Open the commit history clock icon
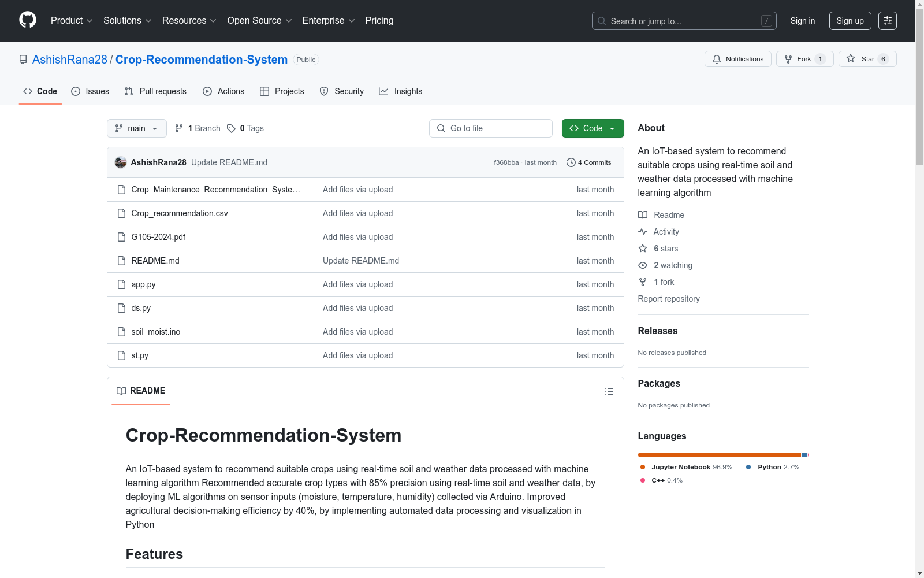The height and width of the screenshot is (578, 924). [x=571, y=162]
